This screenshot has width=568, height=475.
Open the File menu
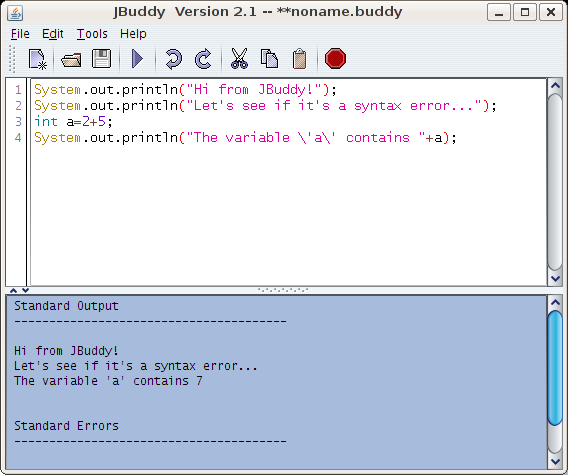20,34
